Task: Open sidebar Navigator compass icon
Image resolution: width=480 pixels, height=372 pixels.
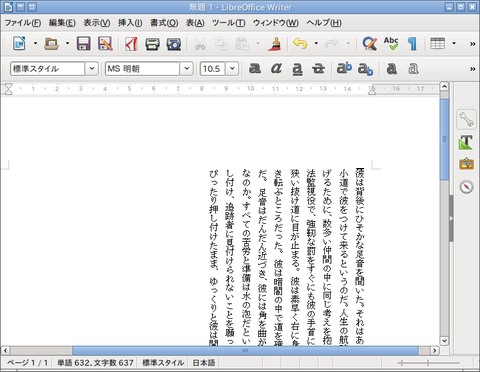Action: click(466, 187)
